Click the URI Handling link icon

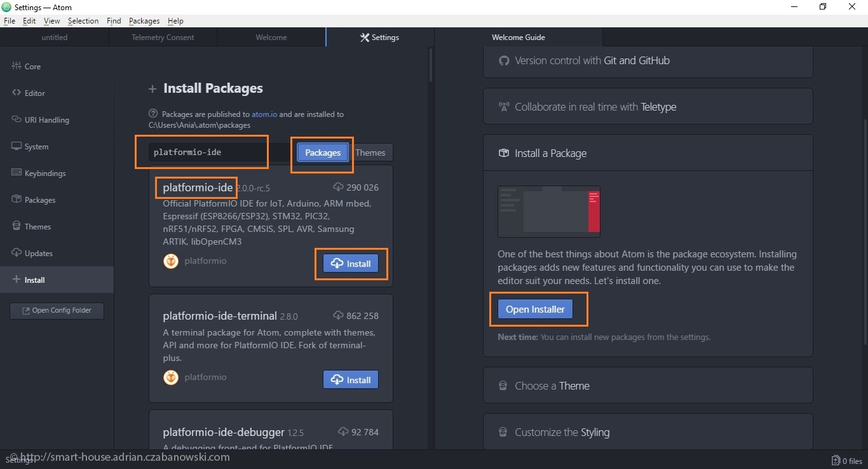pos(17,119)
